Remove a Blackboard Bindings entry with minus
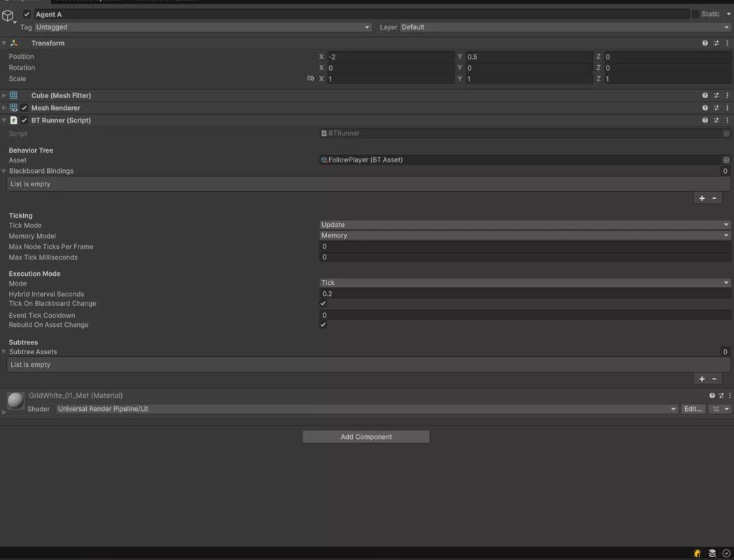 (714, 198)
